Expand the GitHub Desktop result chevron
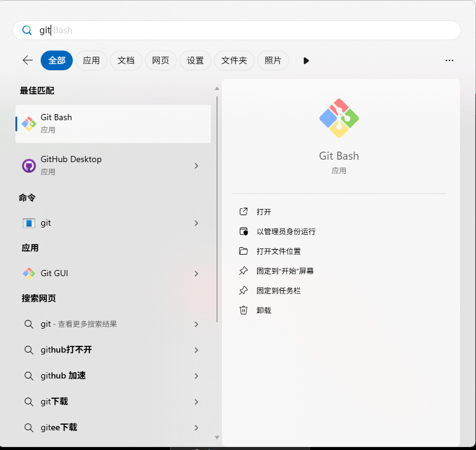The height and width of the screenshot is (450, 476). click(196, 165)
